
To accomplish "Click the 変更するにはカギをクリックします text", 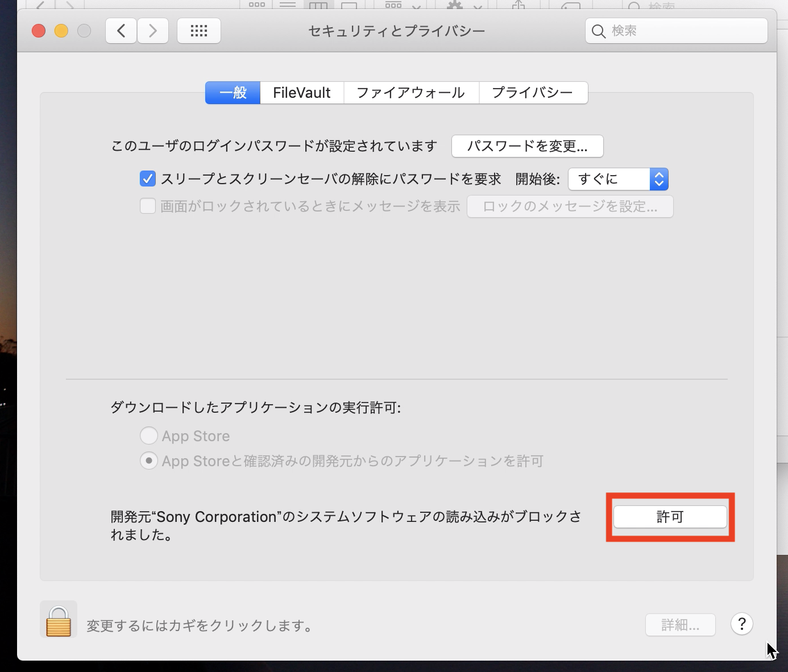I will [200, 626].
